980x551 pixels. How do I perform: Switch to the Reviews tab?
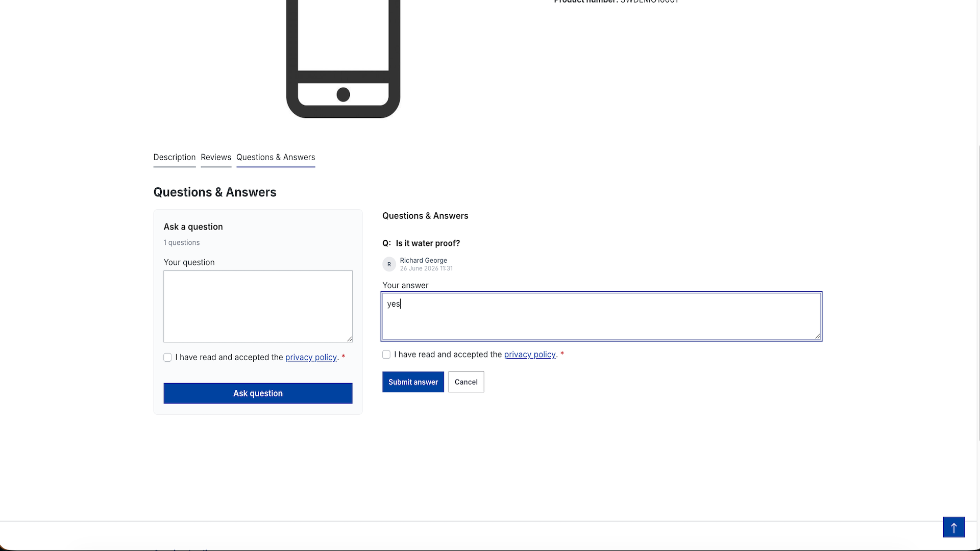tap(216, 157)
